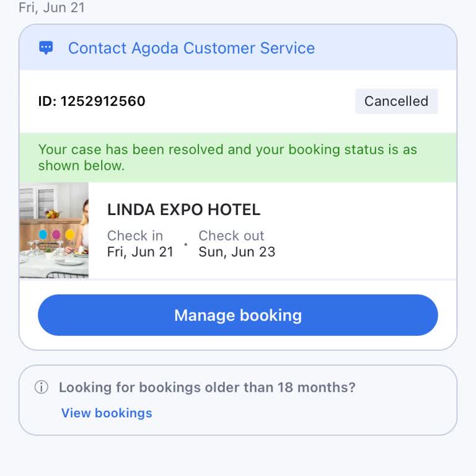Viewport: 476px width, 476px height.
Task: Click the Fri, Jun 21 date header
Action: 52,8
